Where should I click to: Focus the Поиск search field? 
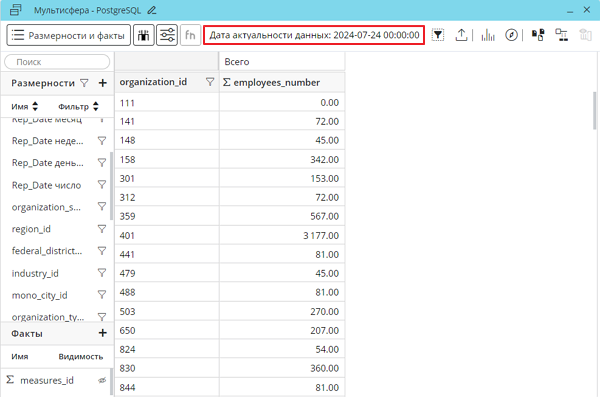57,62
